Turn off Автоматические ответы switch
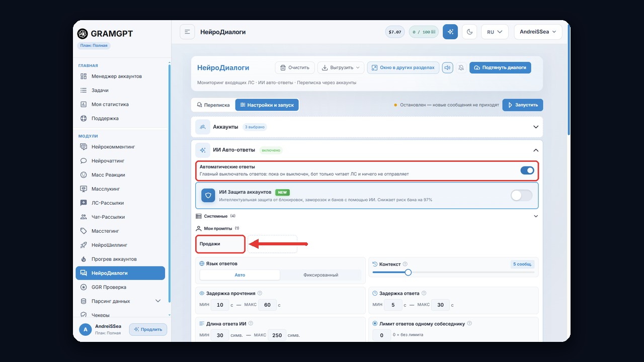The image size is (644, 362). pyautogui.click(x=527, y=170)
